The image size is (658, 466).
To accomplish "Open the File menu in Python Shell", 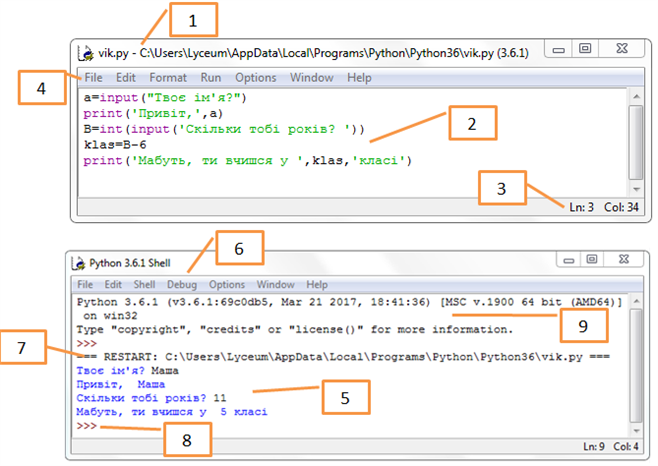I will click(86, 285).
